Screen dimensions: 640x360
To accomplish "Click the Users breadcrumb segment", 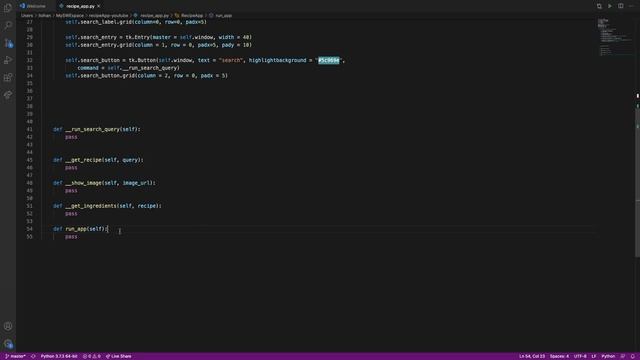I will (x=27, y=16).
